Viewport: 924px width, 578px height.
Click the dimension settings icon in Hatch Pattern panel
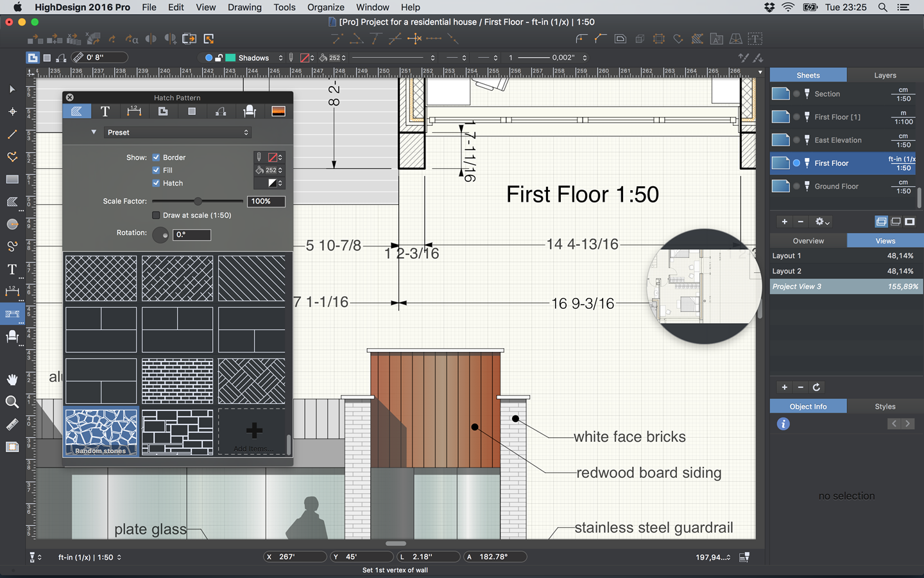point(134,111)
